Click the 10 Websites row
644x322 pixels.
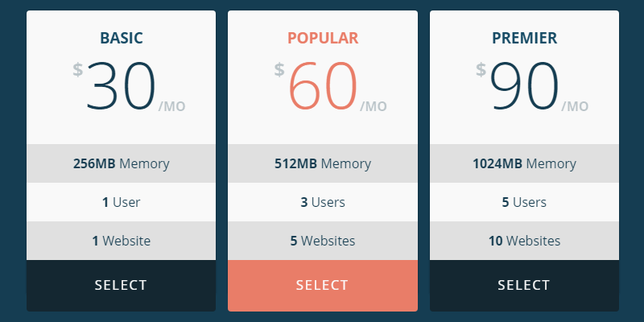524,241
